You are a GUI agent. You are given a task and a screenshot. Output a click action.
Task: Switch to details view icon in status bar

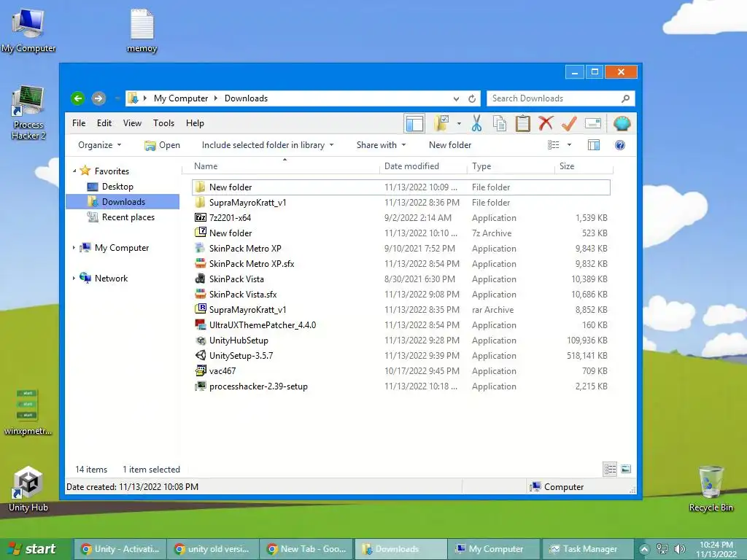pos(610,469)
